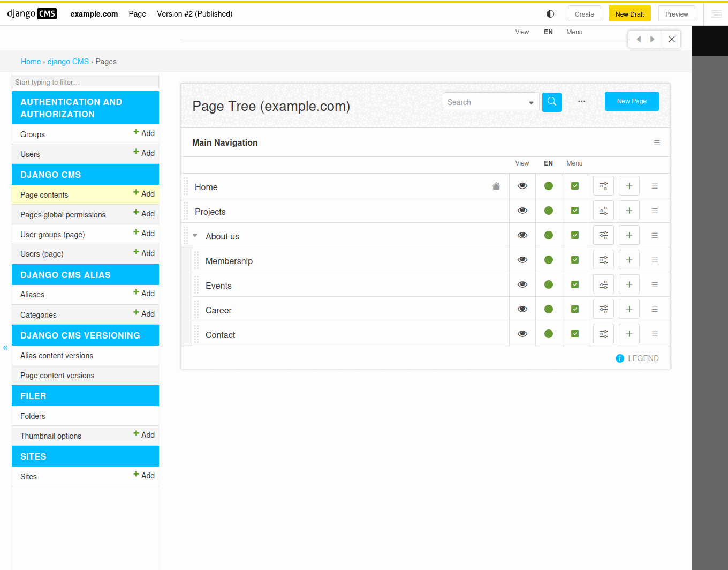Open settings icon for the Projects page
728x570 pixels.
pyautogui.click(x=603, y=211)
